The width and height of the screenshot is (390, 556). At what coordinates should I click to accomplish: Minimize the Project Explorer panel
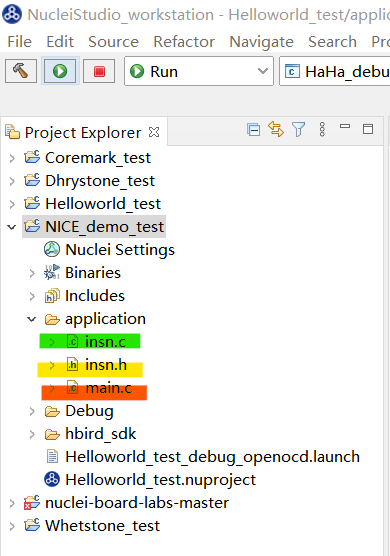coord(345,126)
